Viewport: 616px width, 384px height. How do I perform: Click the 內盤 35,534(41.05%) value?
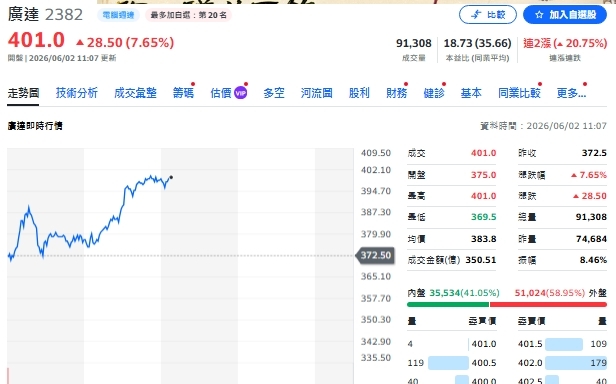point(464,293)
